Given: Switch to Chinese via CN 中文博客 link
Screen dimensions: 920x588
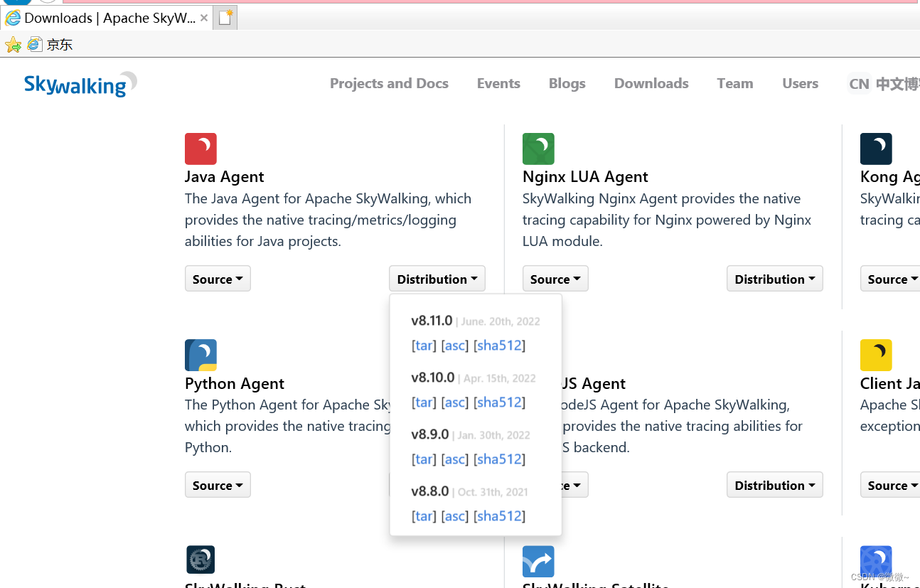Looking at the screenshot, I should (882, 83).
